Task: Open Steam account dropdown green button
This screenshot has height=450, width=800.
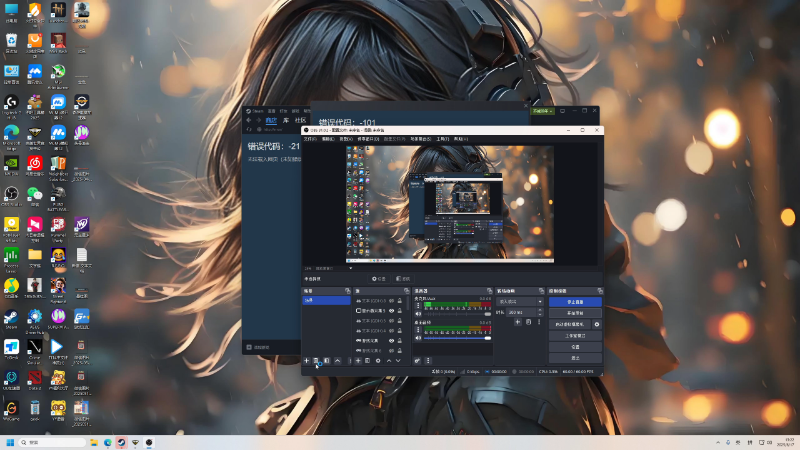Action: click(542, 111)
